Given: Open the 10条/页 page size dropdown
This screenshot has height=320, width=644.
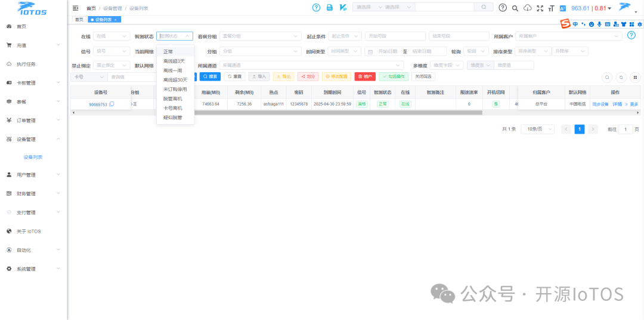Looking at the screenshot, I should [538, 129].
